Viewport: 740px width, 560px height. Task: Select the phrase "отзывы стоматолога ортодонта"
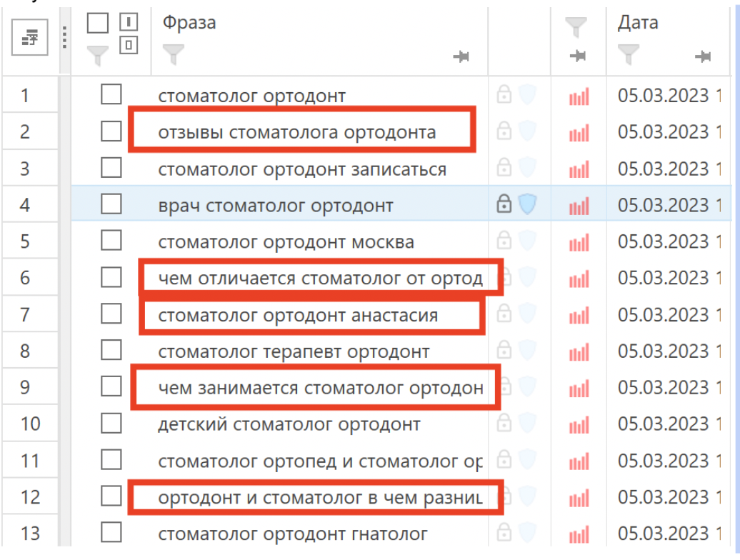[x=296, y=132]
